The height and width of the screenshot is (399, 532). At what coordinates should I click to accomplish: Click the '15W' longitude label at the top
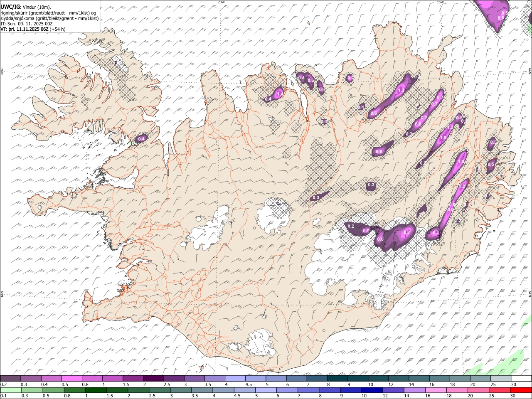pyautogui.click(x=440, y=2)
